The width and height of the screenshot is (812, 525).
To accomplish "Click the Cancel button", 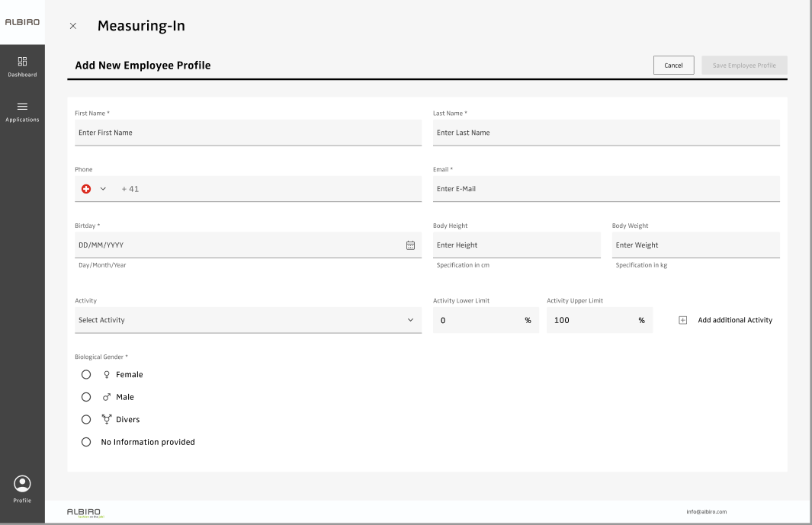I will pyautogui.click(x=673, y=66).
